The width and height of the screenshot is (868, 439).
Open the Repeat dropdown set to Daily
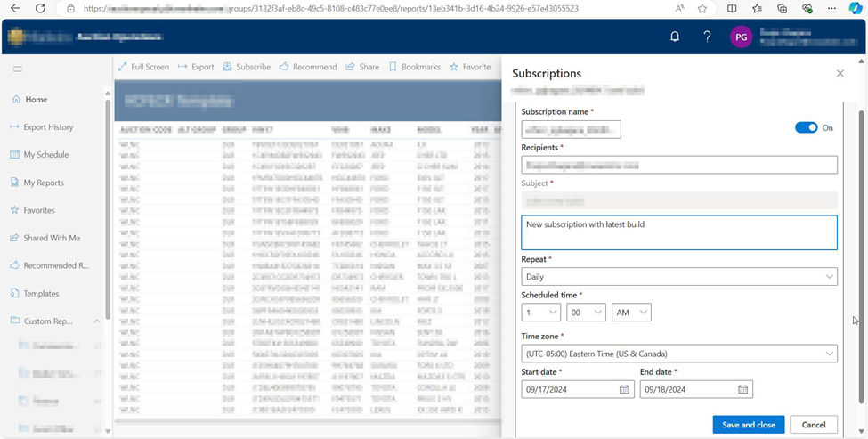click(x=679, y=277)
